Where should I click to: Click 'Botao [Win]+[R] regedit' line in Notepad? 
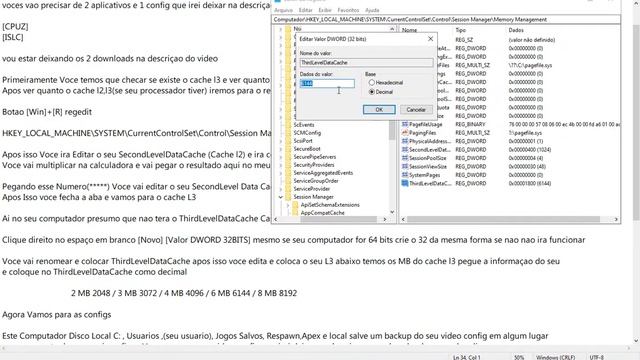click(47, 112)
